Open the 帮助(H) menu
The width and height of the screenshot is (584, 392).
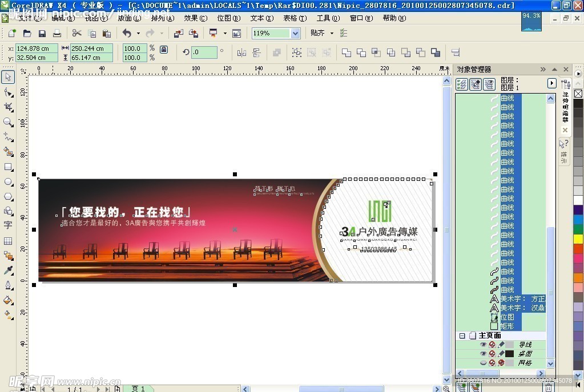coord(394,18)
